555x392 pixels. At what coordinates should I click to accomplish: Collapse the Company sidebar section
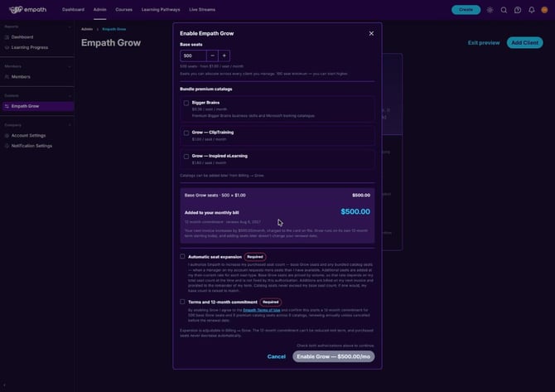[x=70, y=125]
